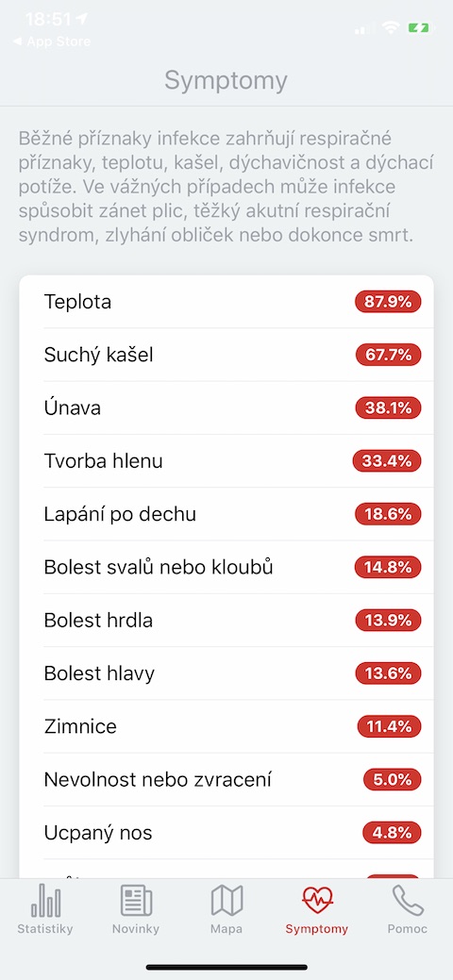Select the Symptomy heart icon
This screenshot has width=453, height=980.
click(316, 900)
